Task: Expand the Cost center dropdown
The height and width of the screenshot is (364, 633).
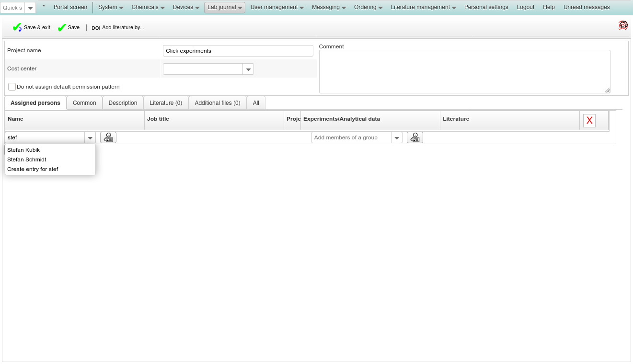Action: pyautogui.click(x=248, y=69)
